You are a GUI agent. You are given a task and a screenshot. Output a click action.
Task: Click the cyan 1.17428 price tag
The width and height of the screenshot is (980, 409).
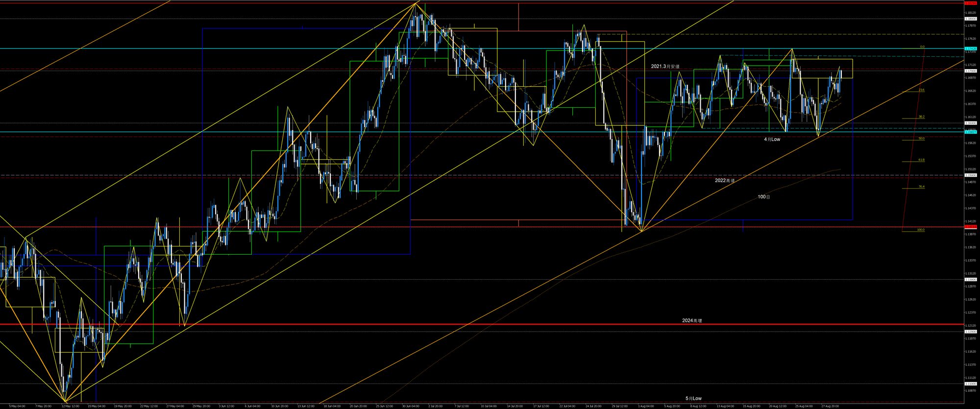pos(970,48)
